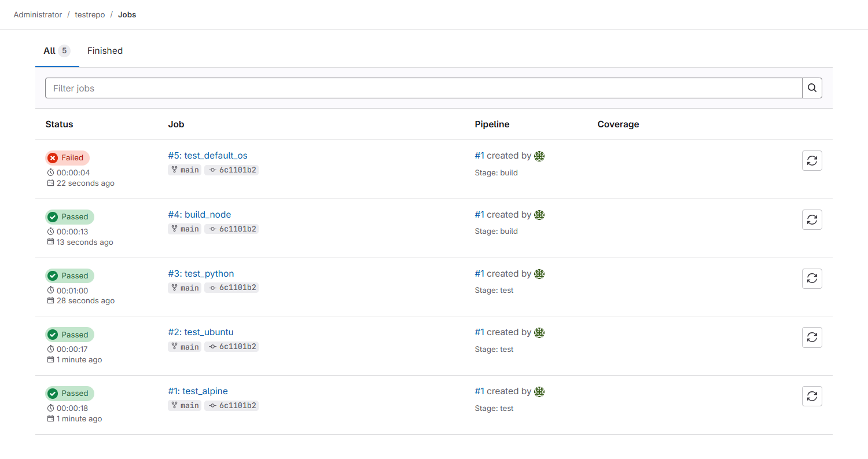The image size is (868, 459).
Task: Click retry icon for test_python job
Action: click(x=812, y=278)
